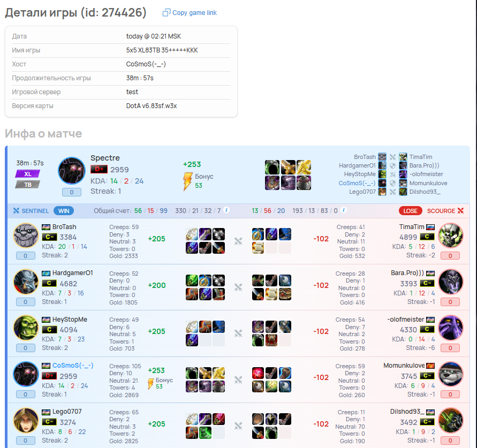477x448 pixels.
Task: Open TimaTim skull hero avatar
Action: coord(451,236)
